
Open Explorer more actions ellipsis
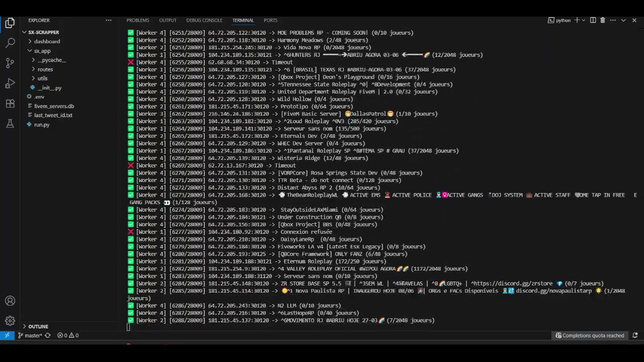point(109,20)
